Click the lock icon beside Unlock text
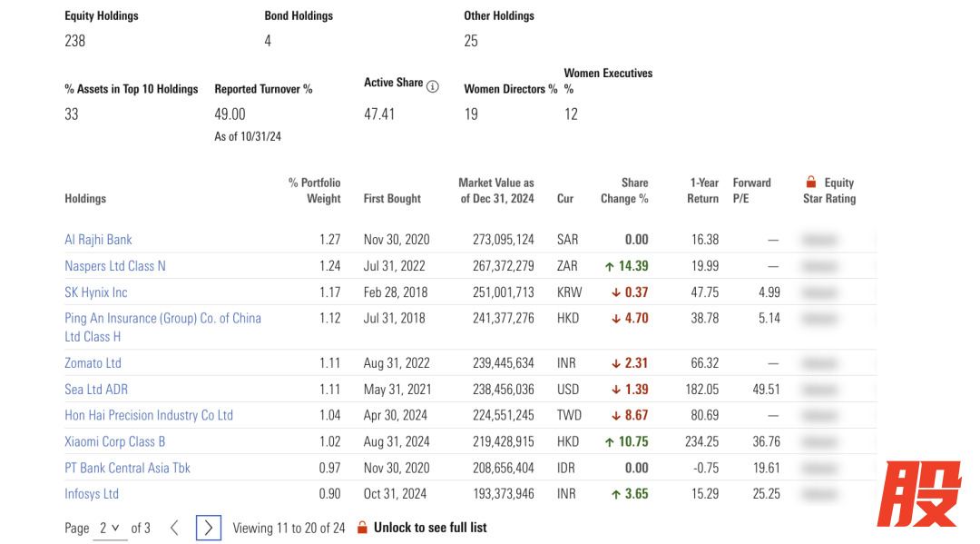Image resolution: width=980 pixels, height=544 pixels. pos(362,528)
